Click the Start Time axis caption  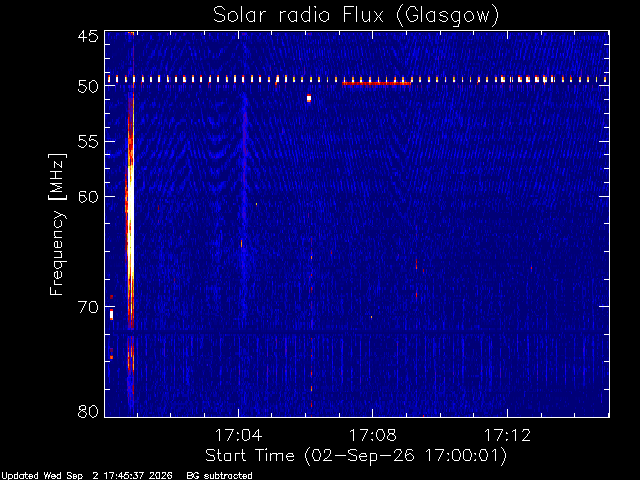[356, 456]
